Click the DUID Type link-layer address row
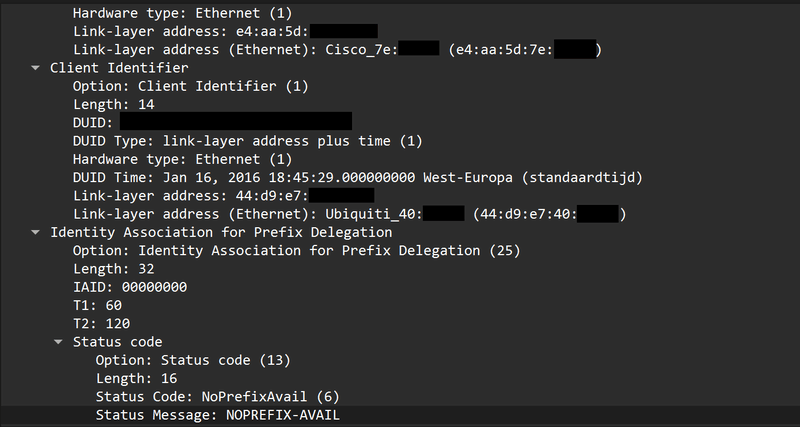 tap(248, 140)
